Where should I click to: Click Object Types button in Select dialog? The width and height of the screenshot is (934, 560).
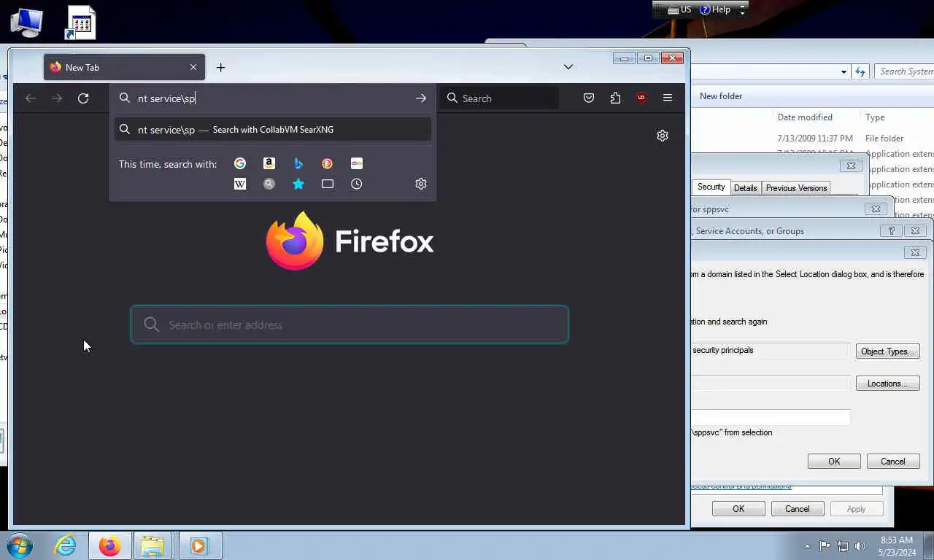887,351
